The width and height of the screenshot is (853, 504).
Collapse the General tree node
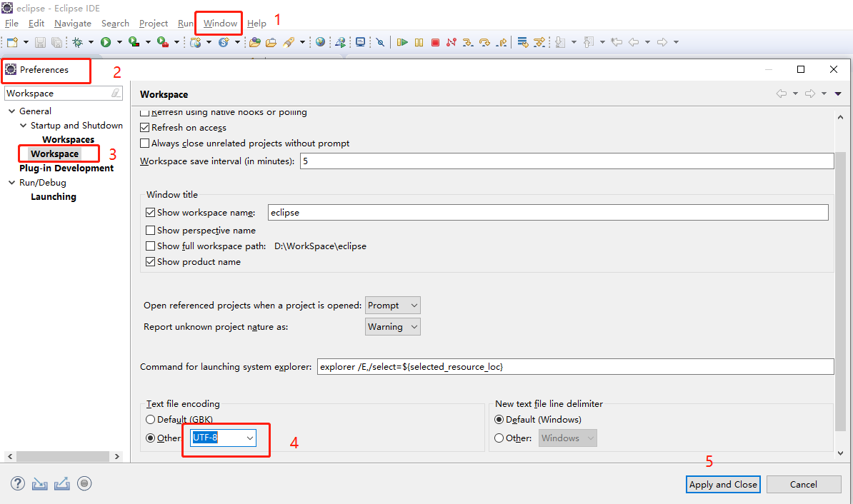click(x=12, y=111)
